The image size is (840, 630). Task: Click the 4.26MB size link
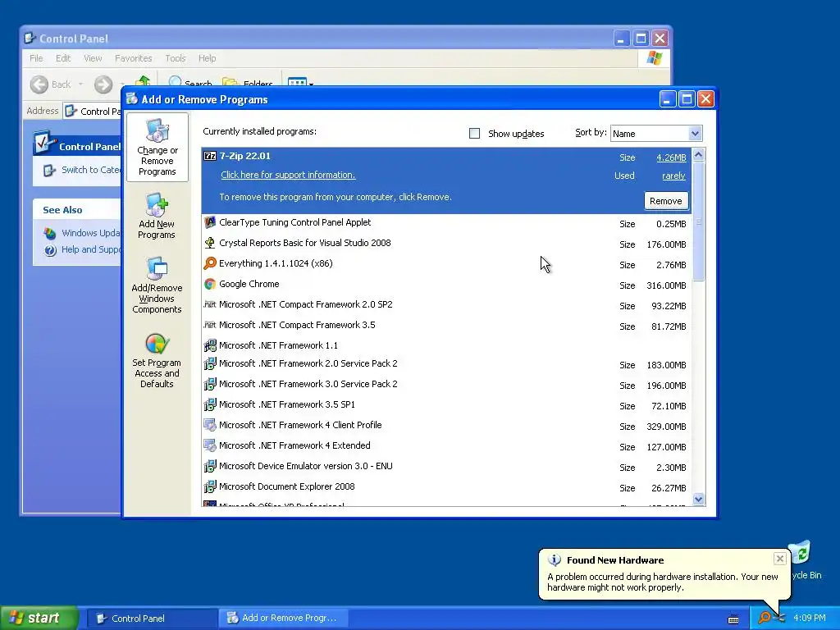(671, 157)
